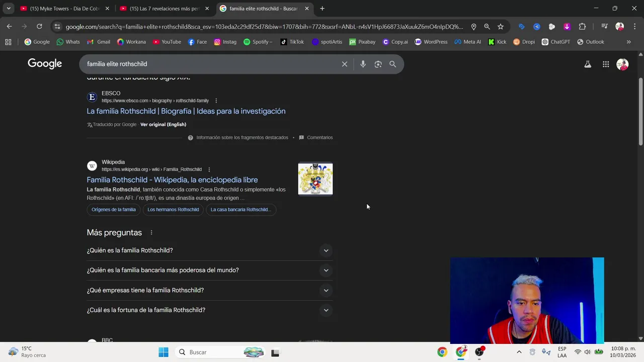The image size is (644, 362).
Task: Open 'Información sobre los fragmentos destacados'
Action: coord(242,137)
